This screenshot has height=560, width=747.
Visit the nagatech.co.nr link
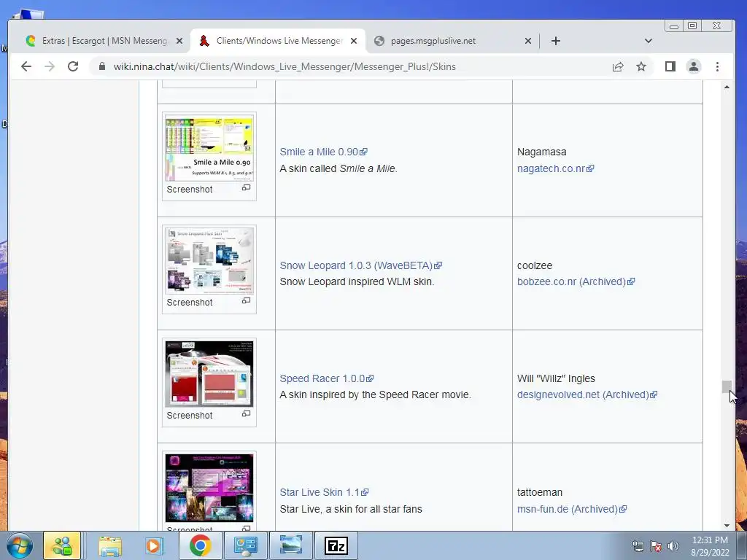555,168
